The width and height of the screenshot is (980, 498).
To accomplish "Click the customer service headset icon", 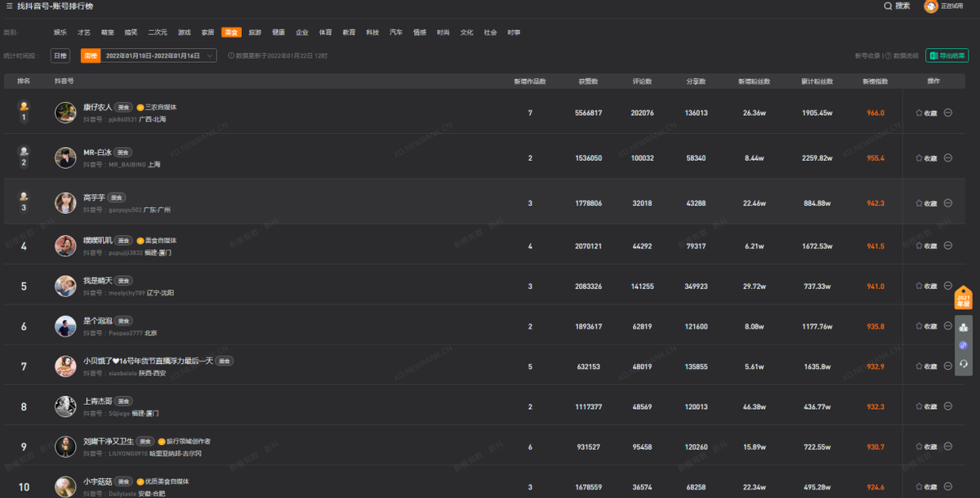I will [x=964, y=363].
